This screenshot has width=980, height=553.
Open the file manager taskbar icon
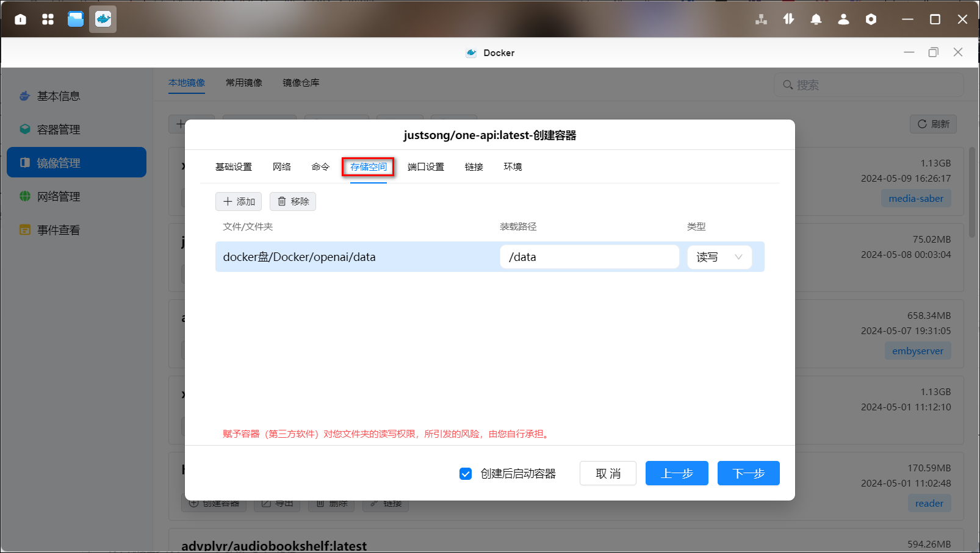[x=76, y=20]
